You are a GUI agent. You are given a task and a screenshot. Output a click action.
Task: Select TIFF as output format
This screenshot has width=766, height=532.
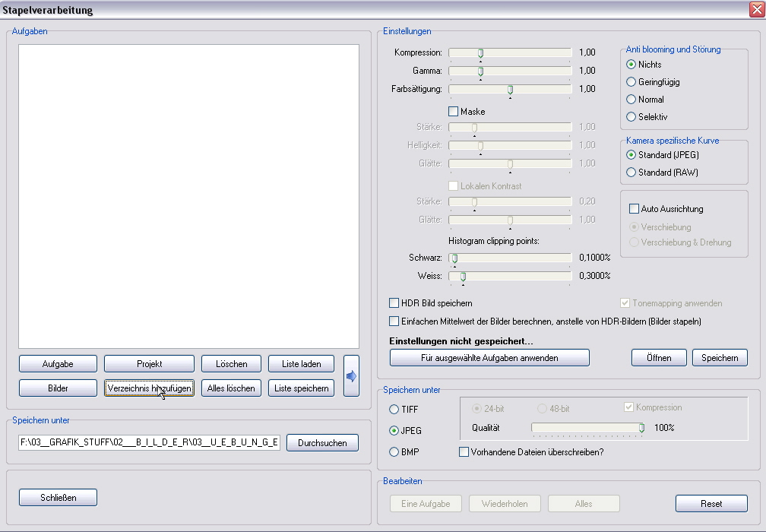[394, 410]
